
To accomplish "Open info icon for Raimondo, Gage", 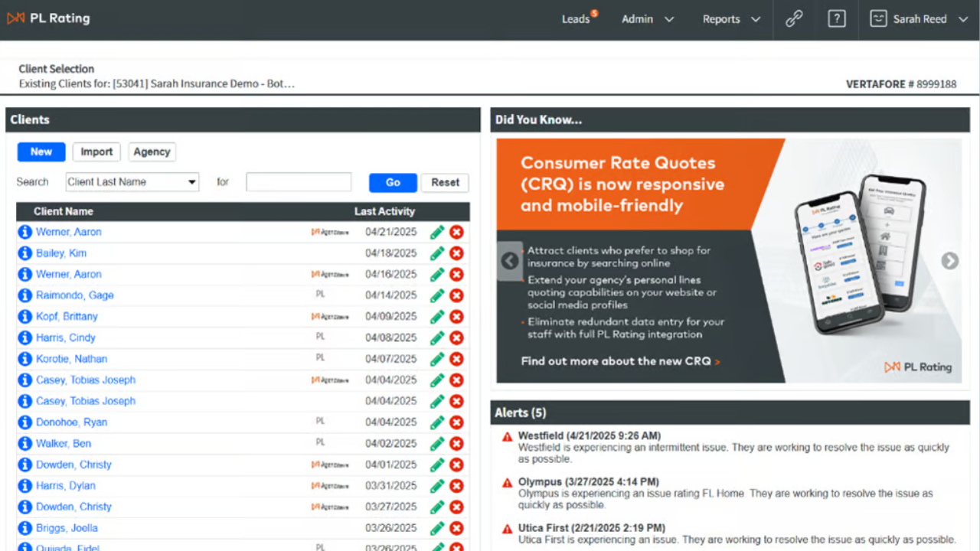I will pyautogui.click(x=25, y=295).
